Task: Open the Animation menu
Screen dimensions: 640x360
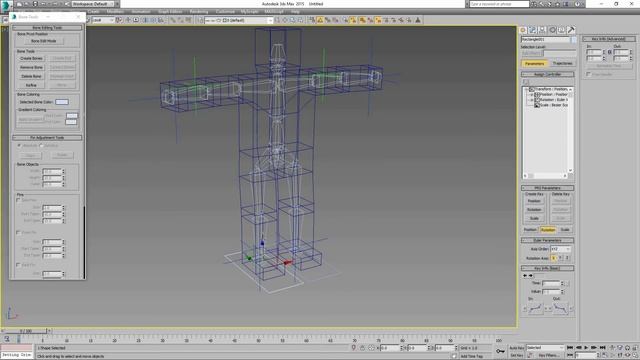Action: tap(141, 12)
